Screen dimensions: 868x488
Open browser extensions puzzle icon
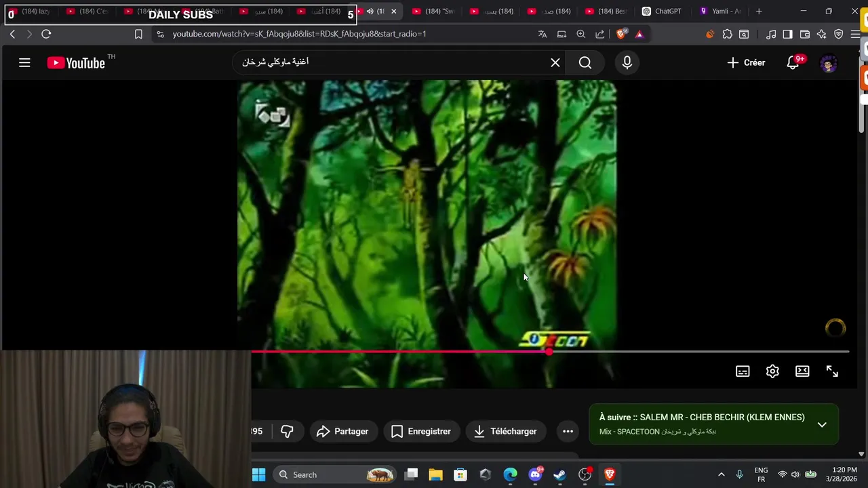[728, 34]
